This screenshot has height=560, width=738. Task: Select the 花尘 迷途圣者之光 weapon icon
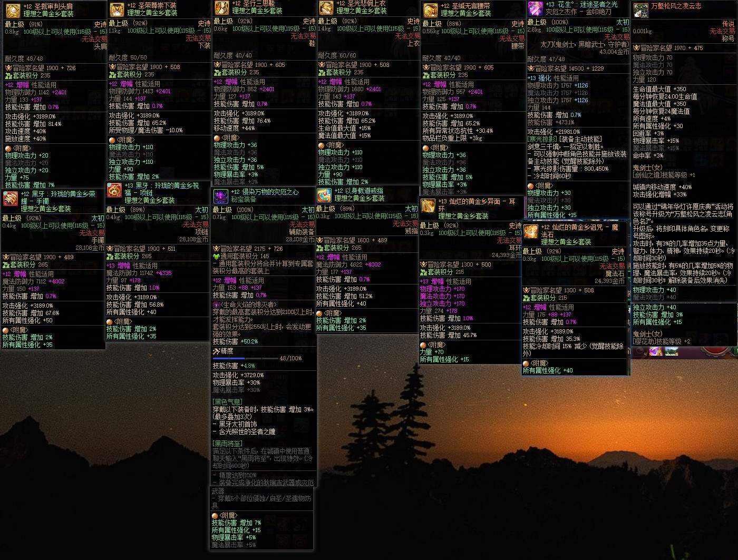click(535, 9)
